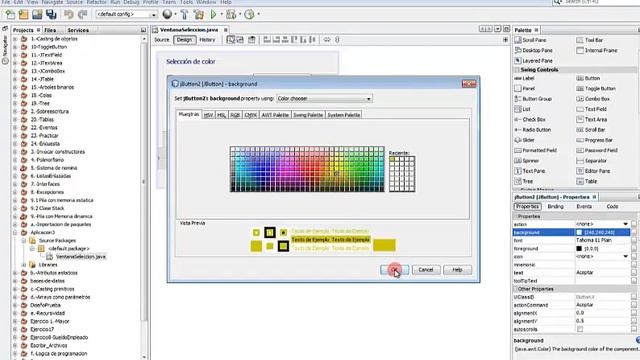Select the Scroll Pane palette component

530,40
